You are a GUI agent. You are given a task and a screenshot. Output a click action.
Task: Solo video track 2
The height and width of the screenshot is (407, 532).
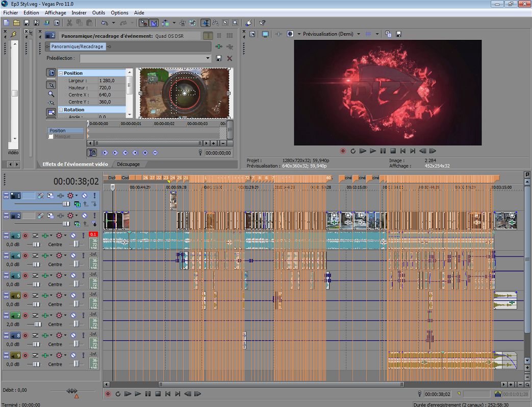click(x=94, y=216)
